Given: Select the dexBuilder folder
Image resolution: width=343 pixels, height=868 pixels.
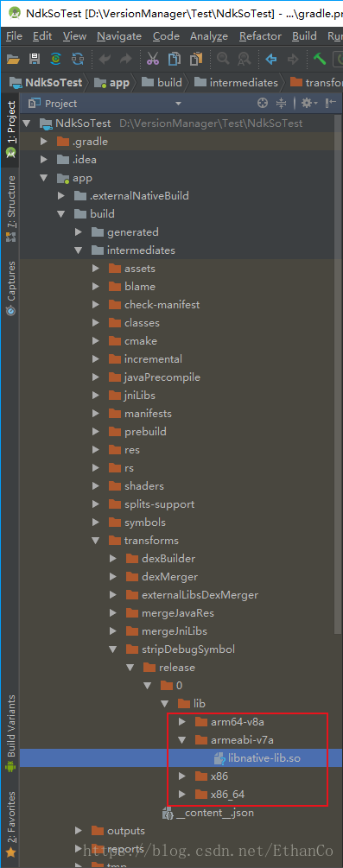Looking at the screenshot, I should point(161,559).
